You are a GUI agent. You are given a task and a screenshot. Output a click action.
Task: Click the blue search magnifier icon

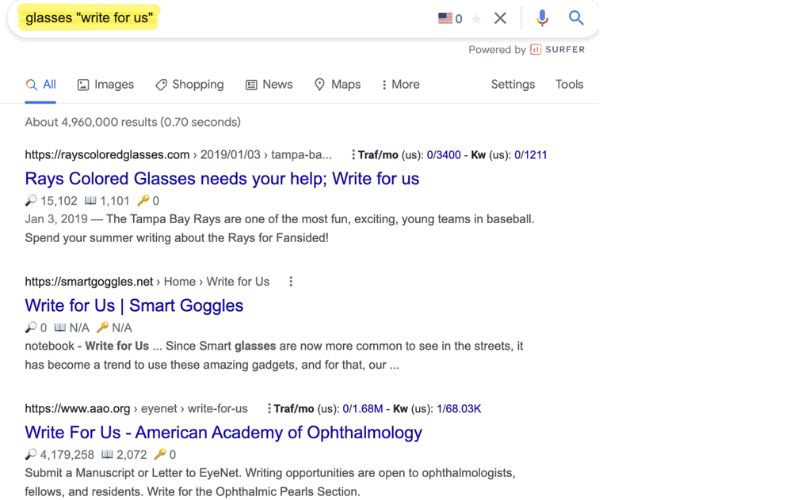pos(576,18)
